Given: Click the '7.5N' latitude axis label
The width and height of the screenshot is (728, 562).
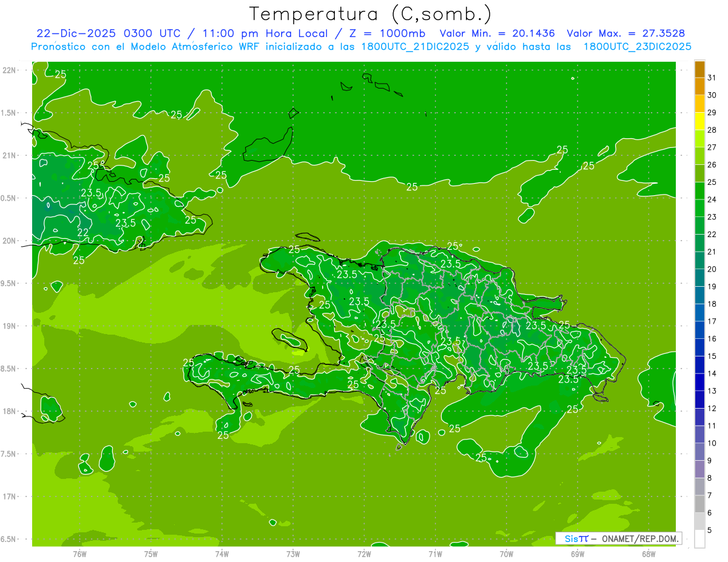Looking at the screenshot, I should coord(9,454).
